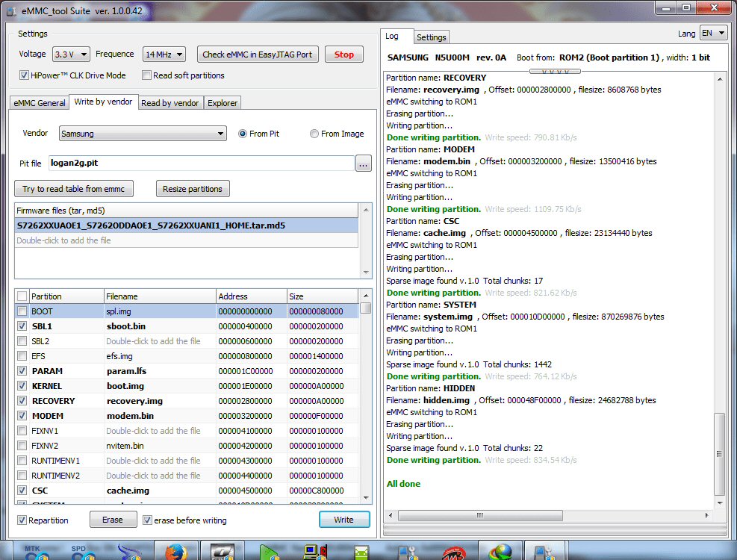Viewport: 737px width, 560px height.
Task: Open the Voltage dropdown
Action: (x=71, y=55)
